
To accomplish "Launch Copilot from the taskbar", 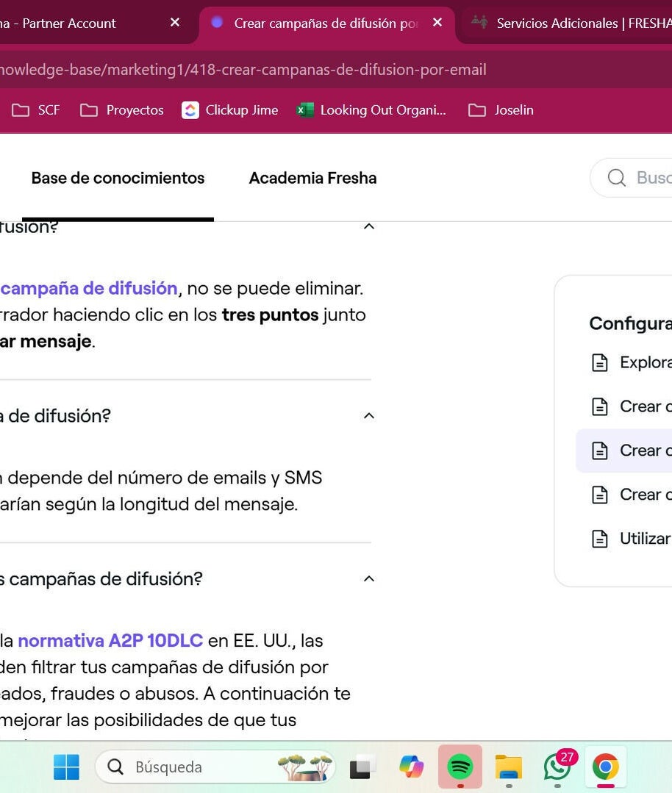I will (411, 767).
